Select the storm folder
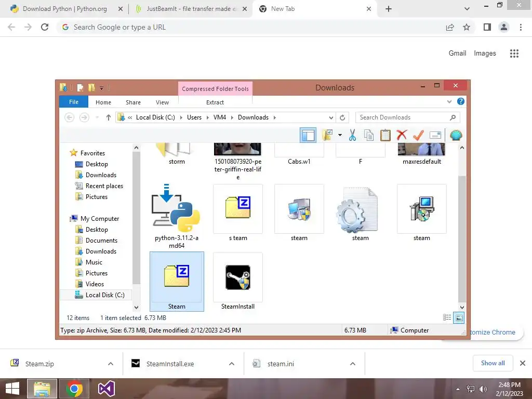Image resolution: width=532 pixels, height=399 pixels. point(177,154)
